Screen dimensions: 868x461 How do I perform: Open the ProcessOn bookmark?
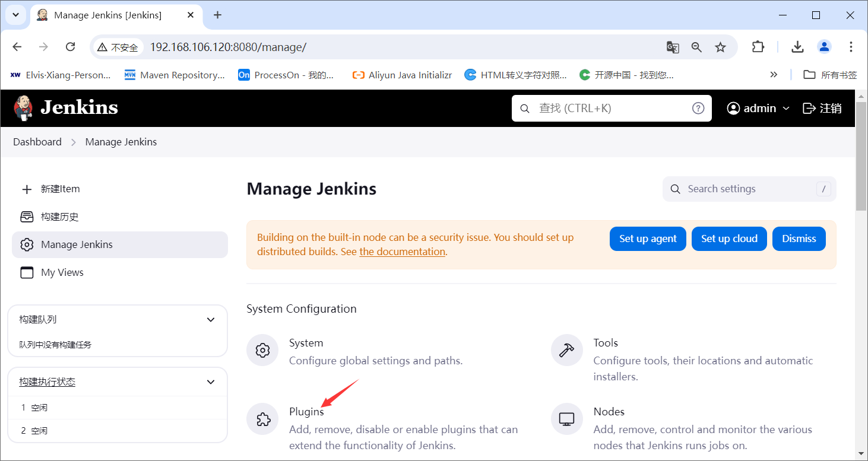pyautogui.click(x=287, y=75)
